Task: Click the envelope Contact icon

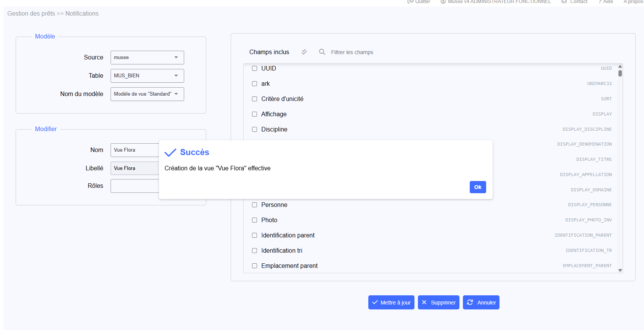Action: click(564, 2)
